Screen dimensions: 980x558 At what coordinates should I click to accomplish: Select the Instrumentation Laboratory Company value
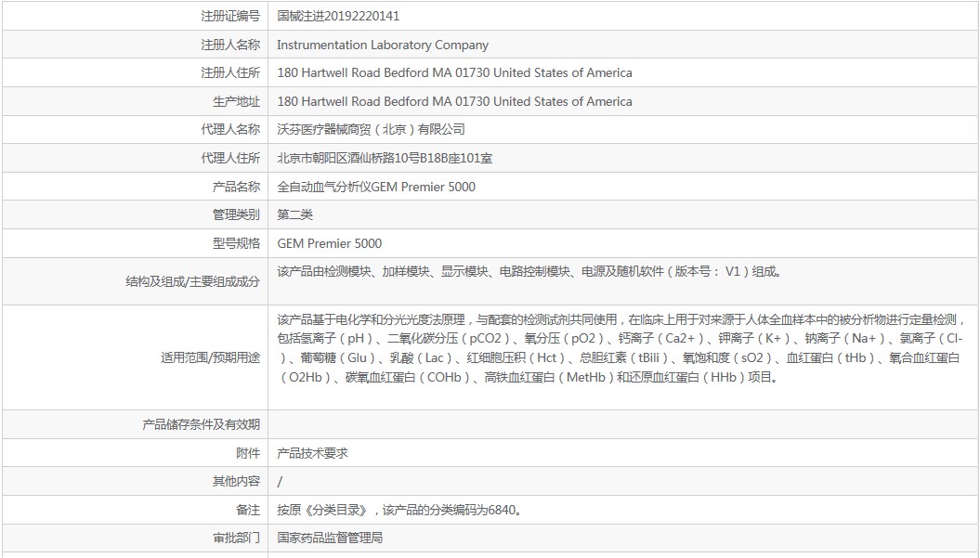[383, 45]
